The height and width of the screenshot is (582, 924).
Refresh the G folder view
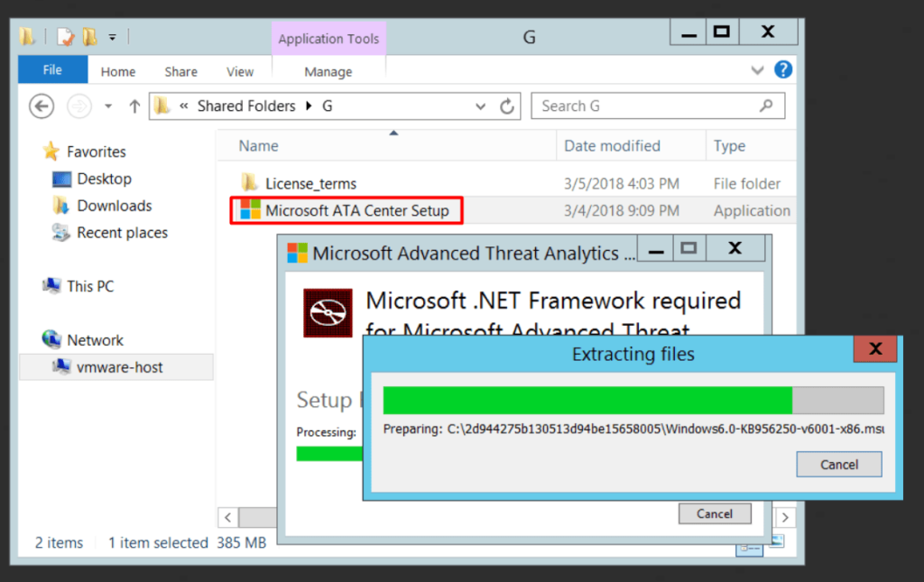(x=507, y=106)
